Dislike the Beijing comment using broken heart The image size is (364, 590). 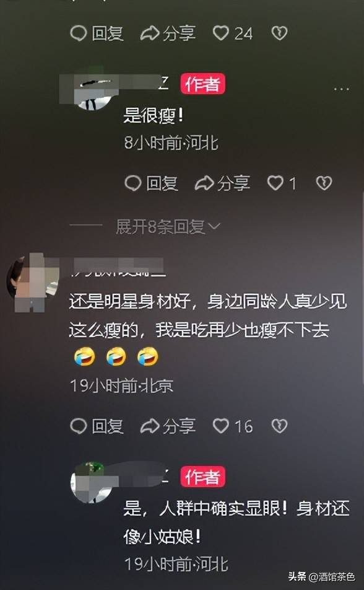[279, 426]
